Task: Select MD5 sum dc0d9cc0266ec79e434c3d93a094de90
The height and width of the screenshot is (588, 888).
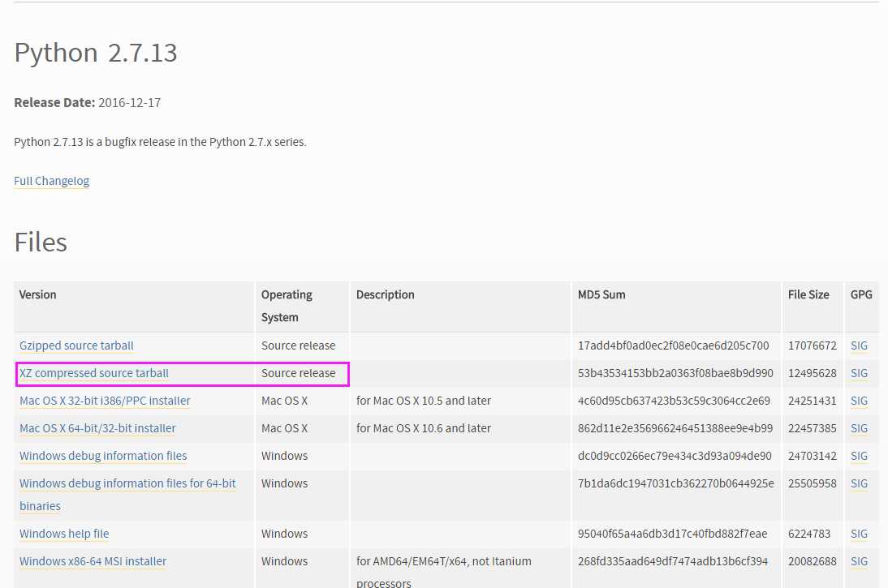Action: click(675, 456)
